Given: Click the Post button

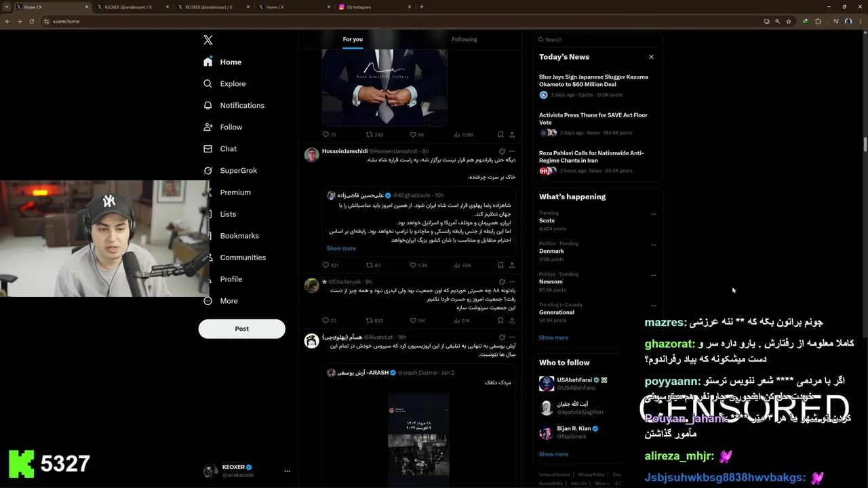Looking at the screenshot, I should [x=242, y=329].
